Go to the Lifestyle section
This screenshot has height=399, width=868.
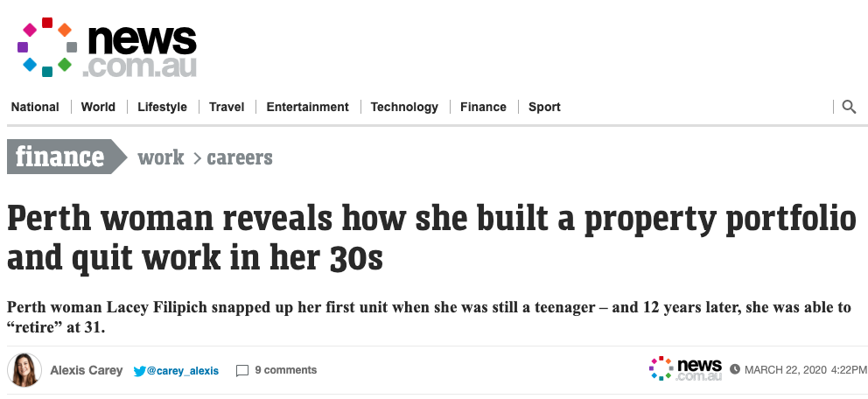pyautogui.click(x=162, y=107)
